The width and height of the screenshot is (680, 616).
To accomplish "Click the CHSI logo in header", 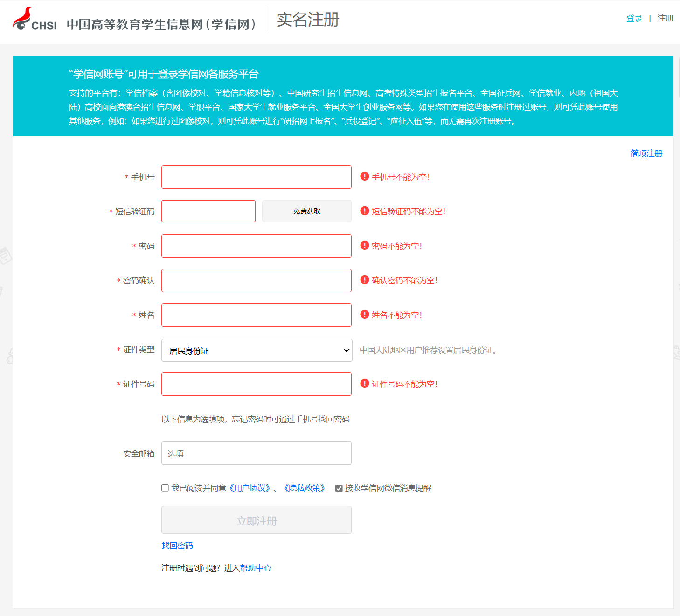I will pyautogui.click(x=35, y=19).
